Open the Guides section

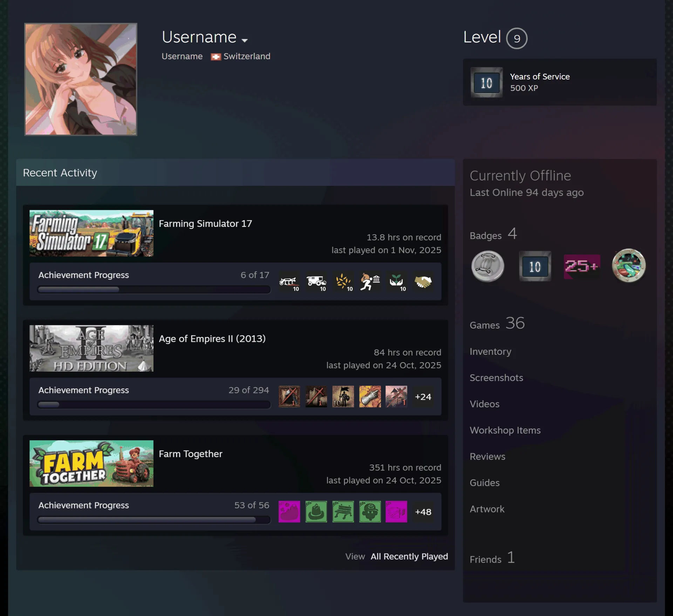point(484,483)
